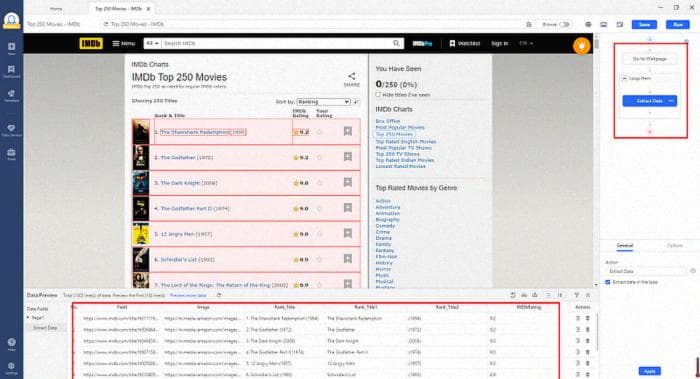Refresh the data preview
This screenshot has width=700, height=379.
[219, 295]
